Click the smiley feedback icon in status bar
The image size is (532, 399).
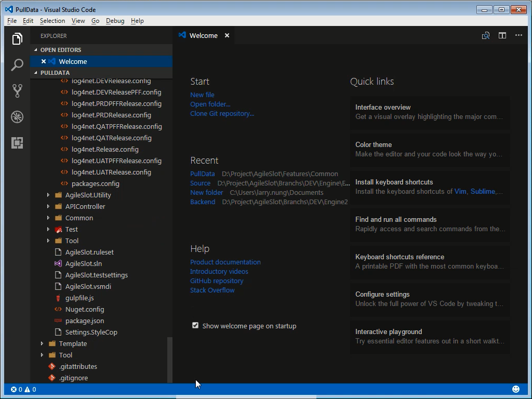pyautogui.click(x=516, y=389)
